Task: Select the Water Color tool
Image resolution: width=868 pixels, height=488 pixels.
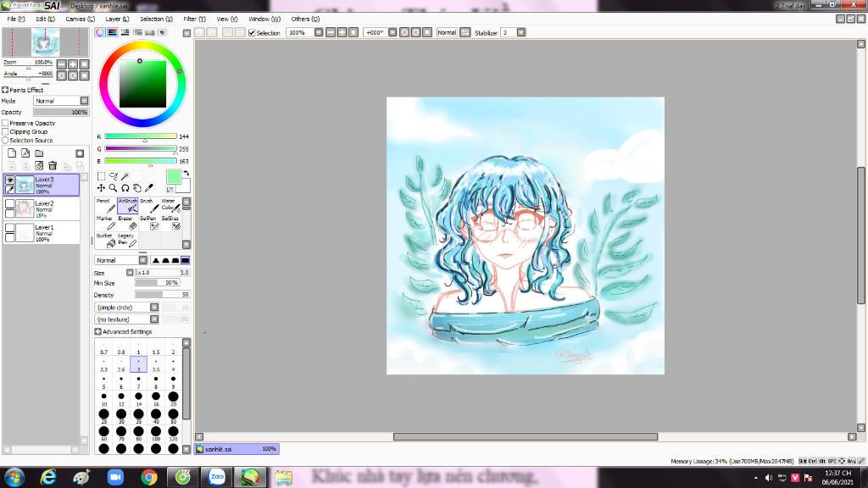Action: [170, 205]
